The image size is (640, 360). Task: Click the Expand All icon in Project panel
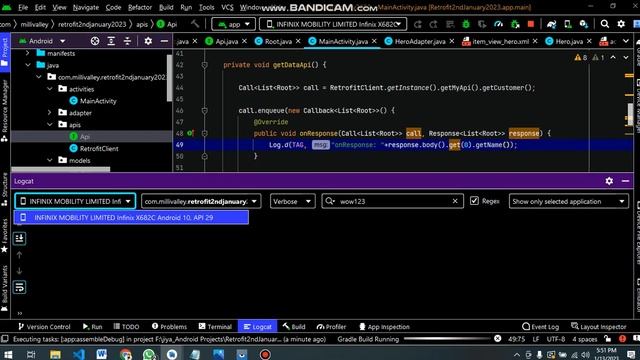111,41
